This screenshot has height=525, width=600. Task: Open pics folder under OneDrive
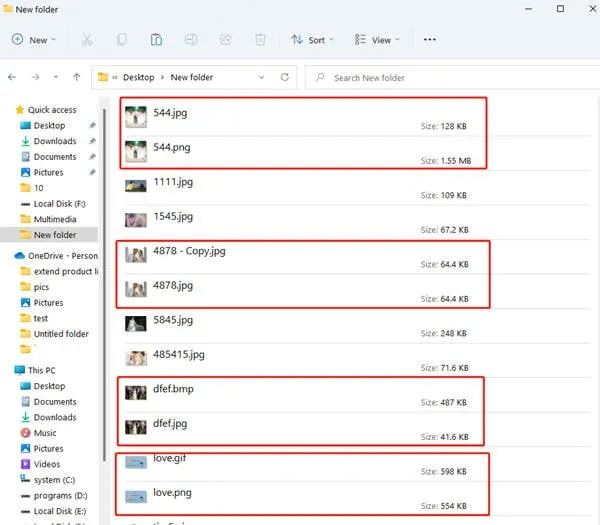[x=41, y=287]
